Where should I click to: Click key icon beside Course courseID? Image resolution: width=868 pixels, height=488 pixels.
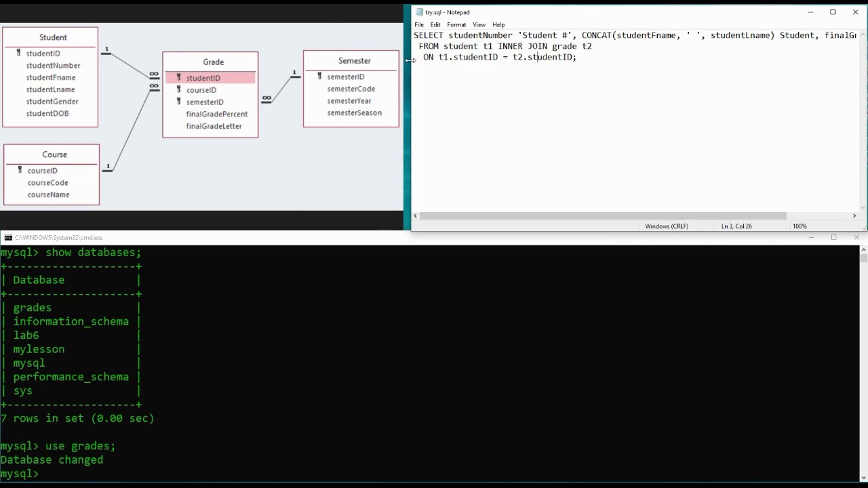pyautogui.click(x=20, y=170)
